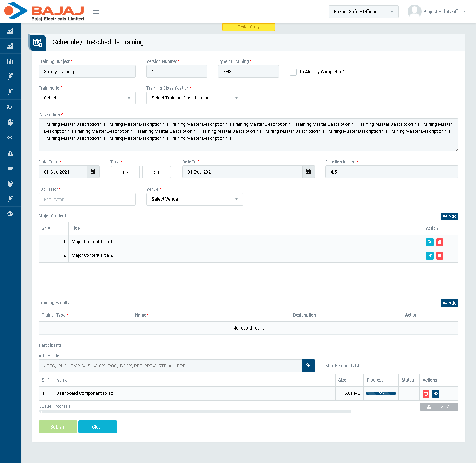Open the Date To calendar picker
Screen dimensions: 476x463
(x=308, y=172)
